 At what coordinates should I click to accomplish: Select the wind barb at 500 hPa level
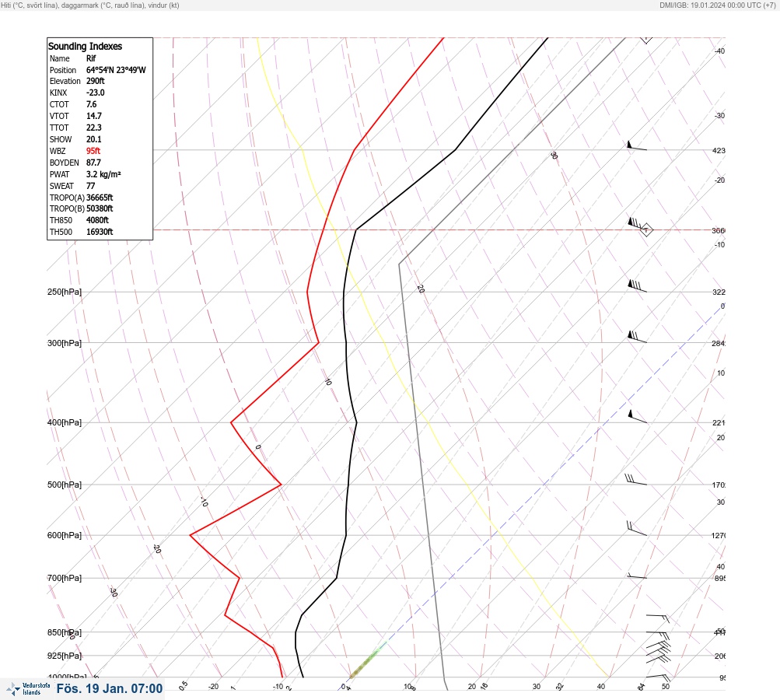tap(635, 480)
